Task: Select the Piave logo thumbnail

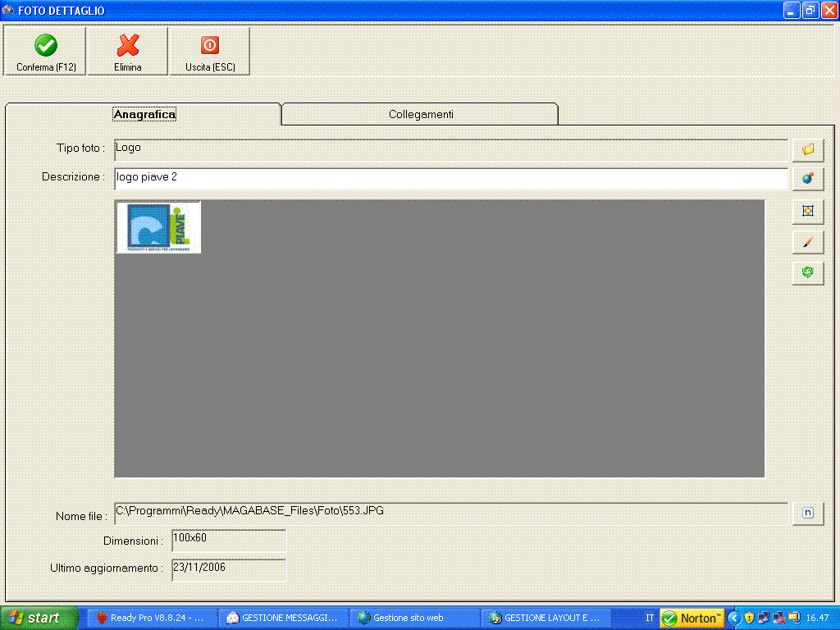Action: coord(158,227)
